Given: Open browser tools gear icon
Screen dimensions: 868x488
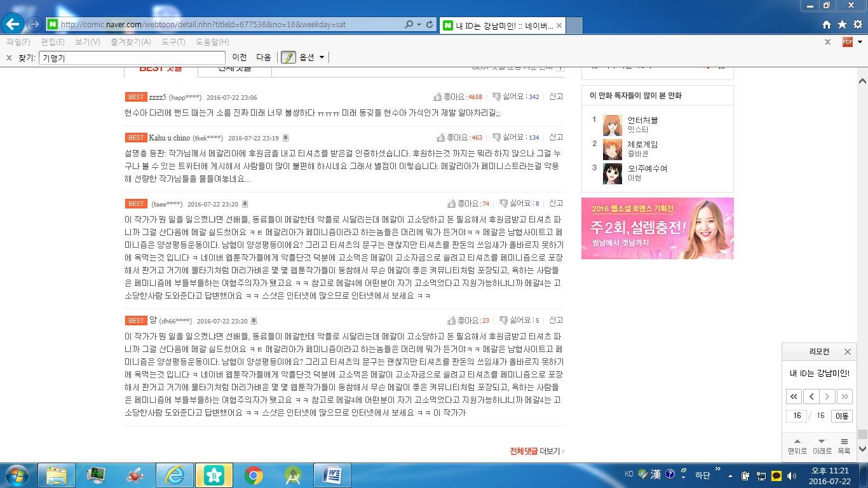Looking at the screenshot, I should [x=858, y=24].
